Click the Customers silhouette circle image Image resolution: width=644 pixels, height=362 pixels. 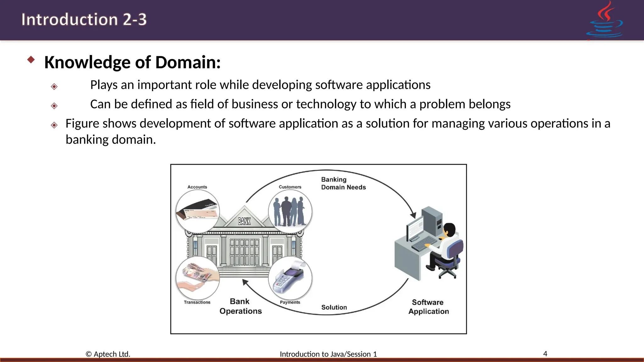coord(290,211)
